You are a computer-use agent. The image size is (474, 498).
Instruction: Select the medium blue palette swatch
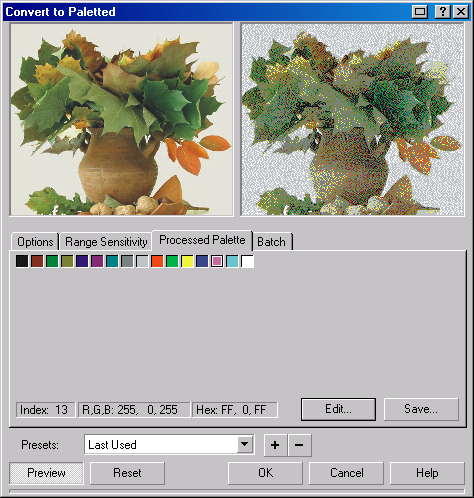(x=202, y=261)
